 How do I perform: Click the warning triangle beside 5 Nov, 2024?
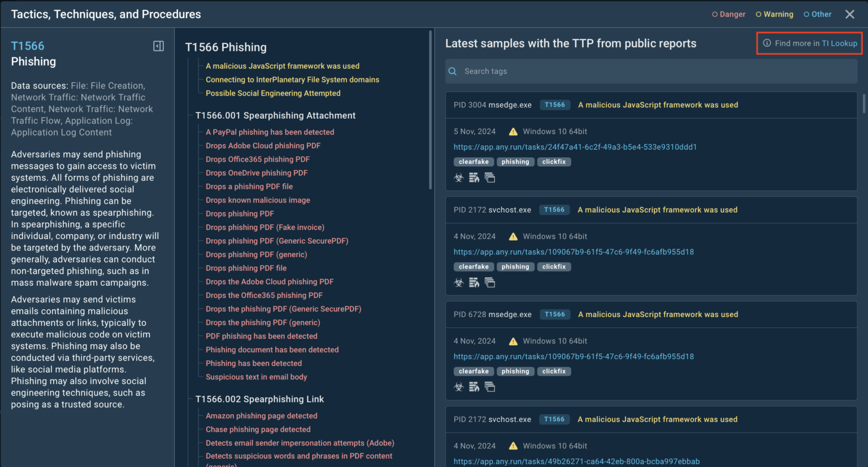(513, 132)
